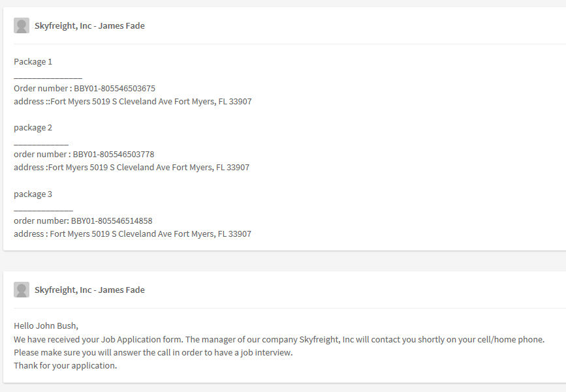Click the divider under package 3 heading

43,210
